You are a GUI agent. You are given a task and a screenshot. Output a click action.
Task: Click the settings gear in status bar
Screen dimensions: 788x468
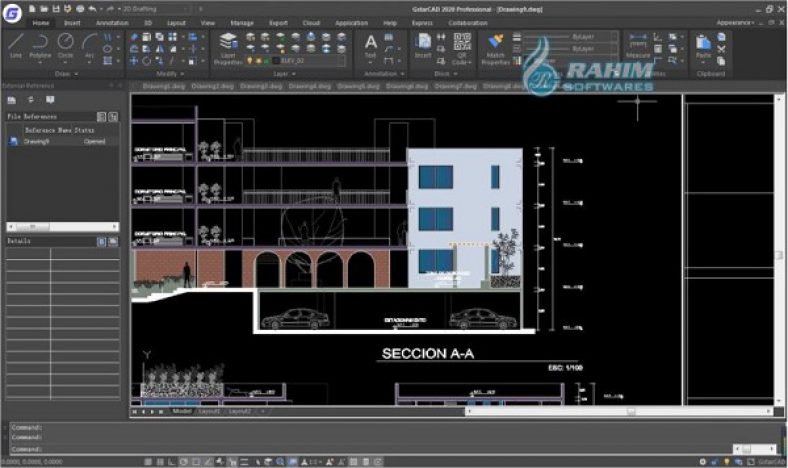(702, 461)
